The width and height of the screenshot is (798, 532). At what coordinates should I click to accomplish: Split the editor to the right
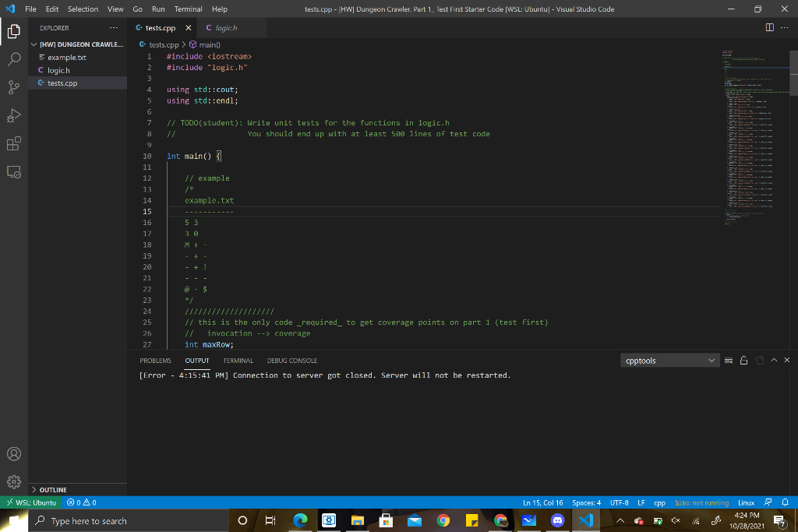point(770,28)
